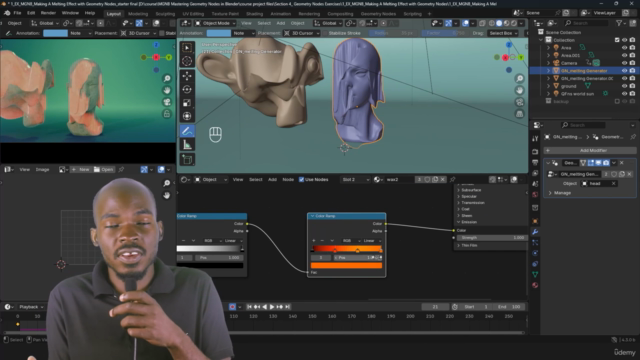This screenshot has width=640, height=360.
Task: Click the zoom magnifier in the left render viewport
Action: (167, 78)
